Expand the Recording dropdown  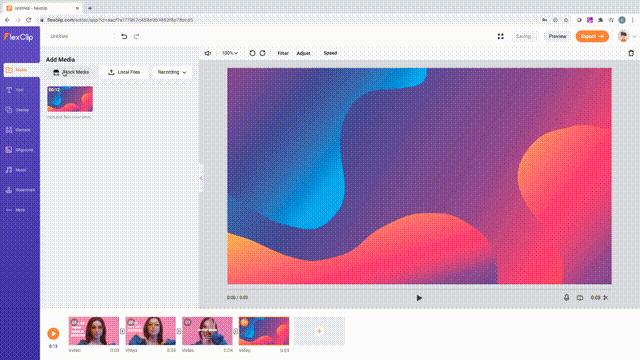coord(172,72)
